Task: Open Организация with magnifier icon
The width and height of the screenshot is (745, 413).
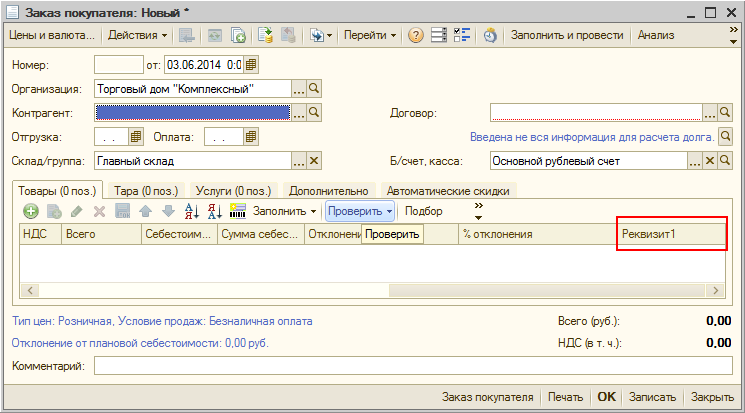Action: coord(314,88)
